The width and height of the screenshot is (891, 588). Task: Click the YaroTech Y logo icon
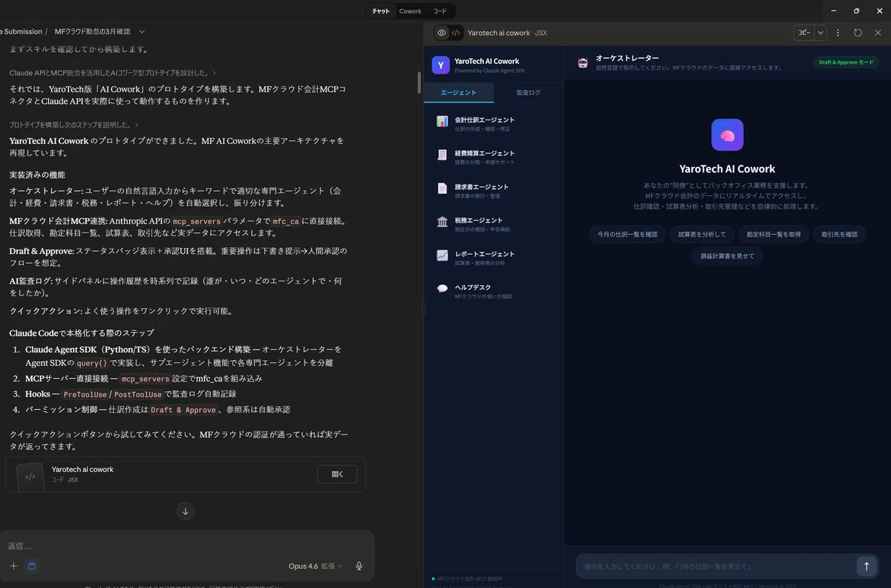[x=440, y=65]
